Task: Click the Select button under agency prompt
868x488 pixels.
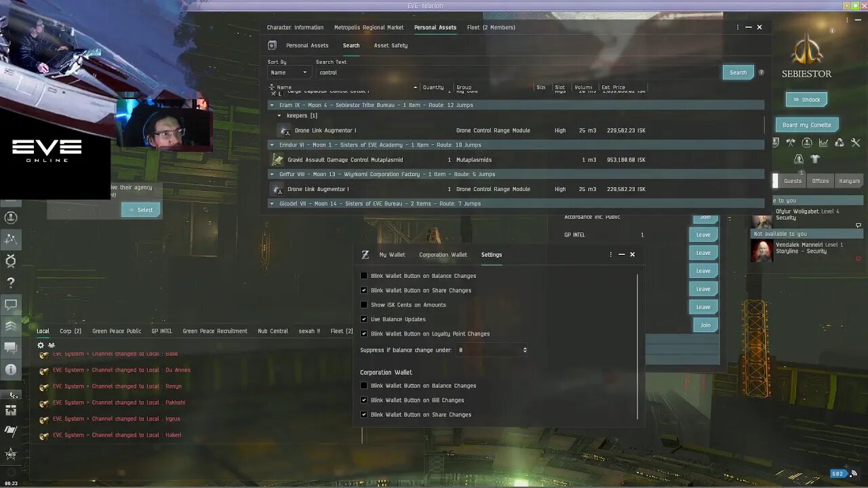Action: point(141,209)
